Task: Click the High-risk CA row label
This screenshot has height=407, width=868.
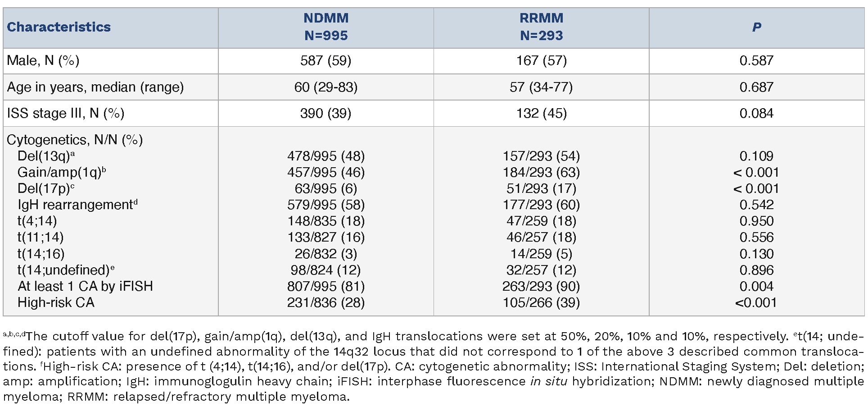Action: click(56, 302)
